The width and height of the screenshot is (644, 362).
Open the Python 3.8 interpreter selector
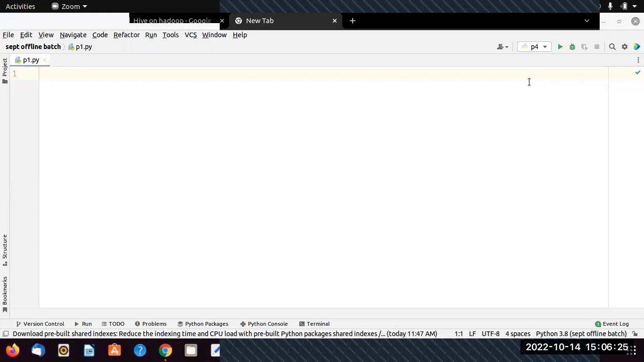[581, 334]
